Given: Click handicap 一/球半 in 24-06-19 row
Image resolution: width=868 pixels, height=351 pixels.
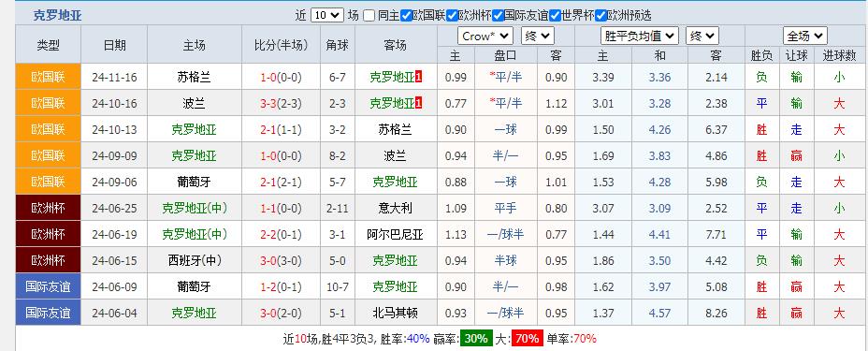Looking at the screenshot, I should pos(505,234).
